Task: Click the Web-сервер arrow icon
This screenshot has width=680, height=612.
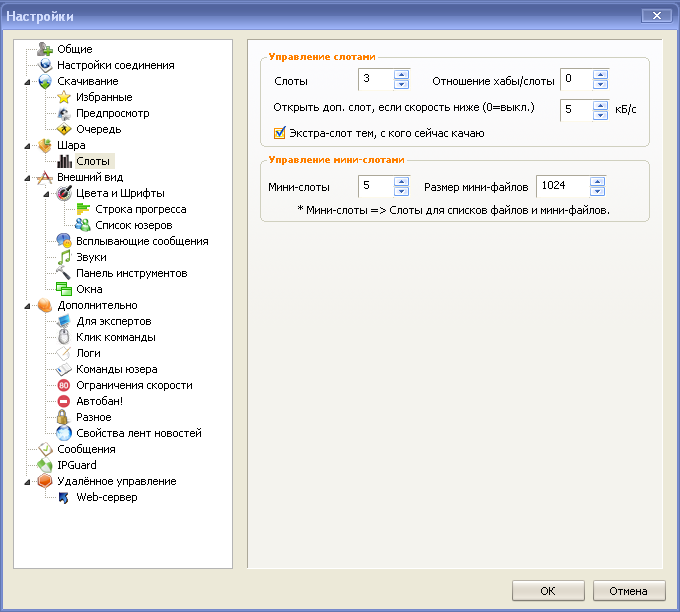Action: point(64,497)
